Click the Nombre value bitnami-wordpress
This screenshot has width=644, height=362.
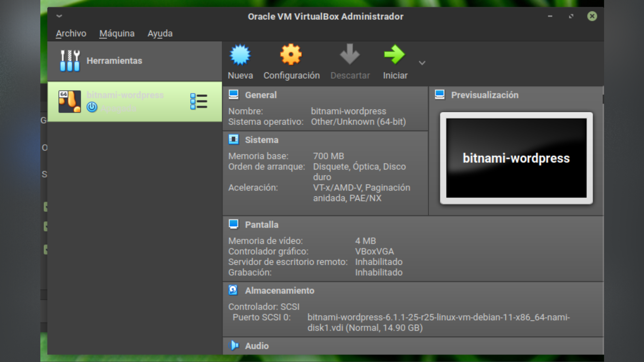click(x=348, y=111)
